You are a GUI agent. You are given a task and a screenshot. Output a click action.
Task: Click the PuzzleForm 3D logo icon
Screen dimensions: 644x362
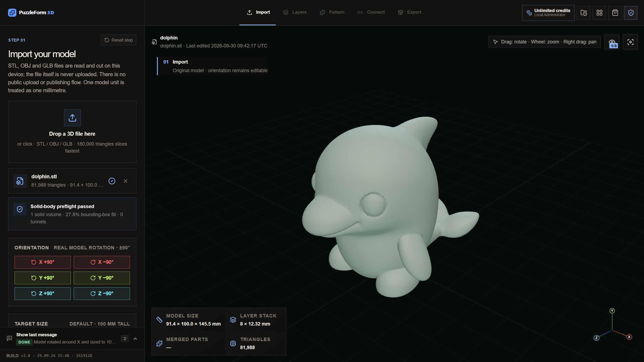point(12,13)
